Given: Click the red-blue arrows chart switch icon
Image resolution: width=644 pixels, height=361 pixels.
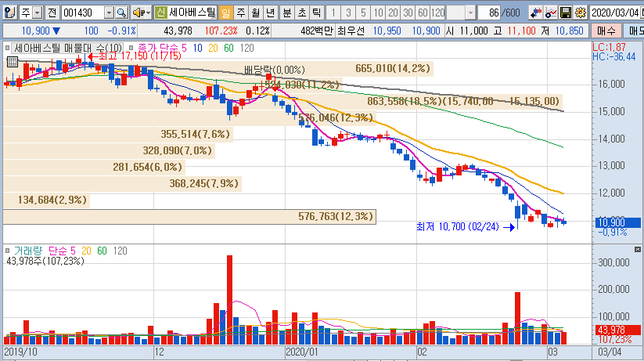Looking at the screenshot, I should pyautogui.click(x=535, y=13).
